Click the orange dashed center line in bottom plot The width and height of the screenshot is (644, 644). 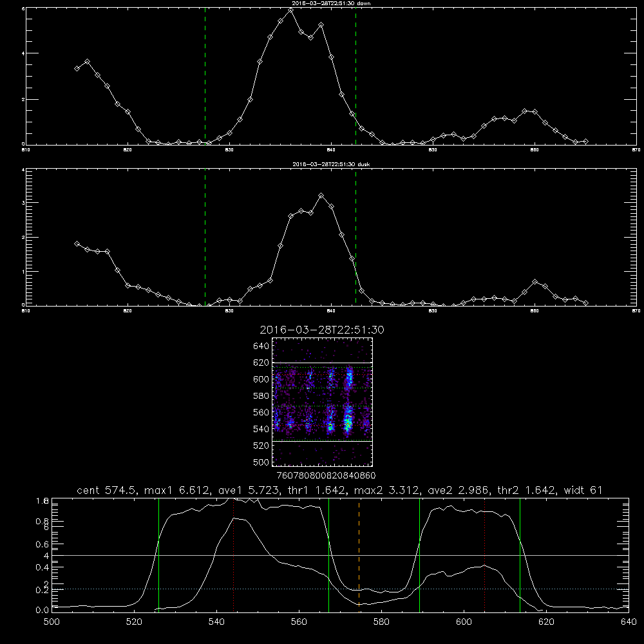pos(359,554)
